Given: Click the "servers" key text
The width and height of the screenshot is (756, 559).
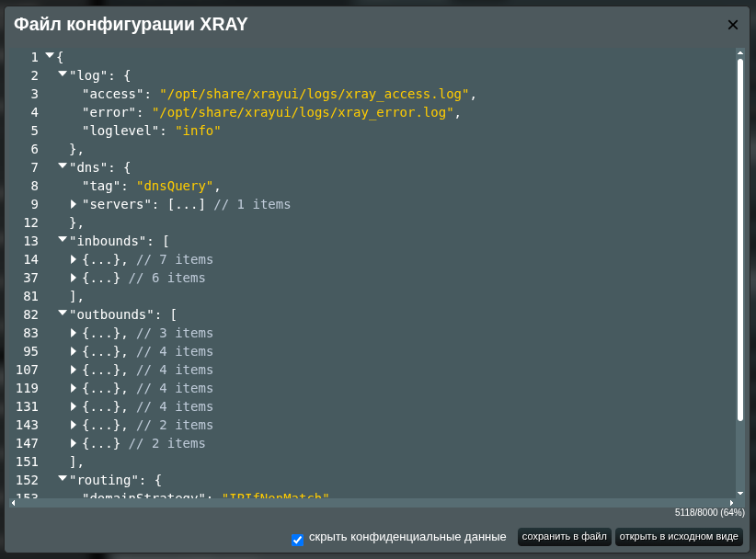Looking at the screenshot, I should pos(117,204).
